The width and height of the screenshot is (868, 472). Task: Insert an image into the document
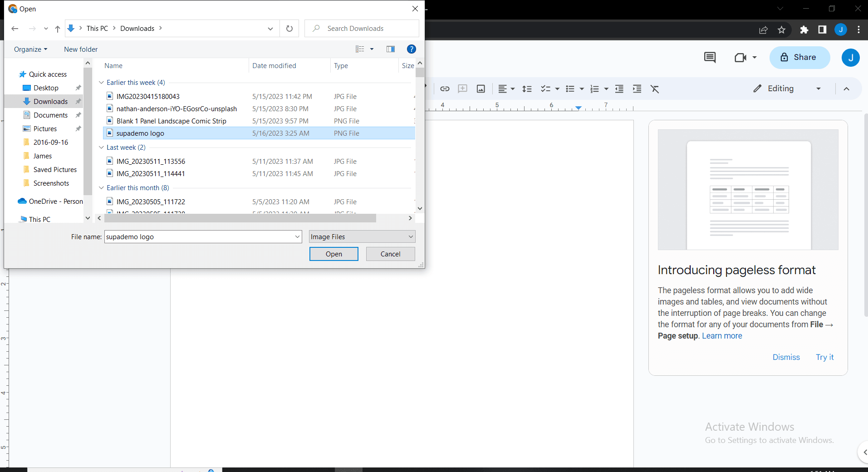coord(481,89)
